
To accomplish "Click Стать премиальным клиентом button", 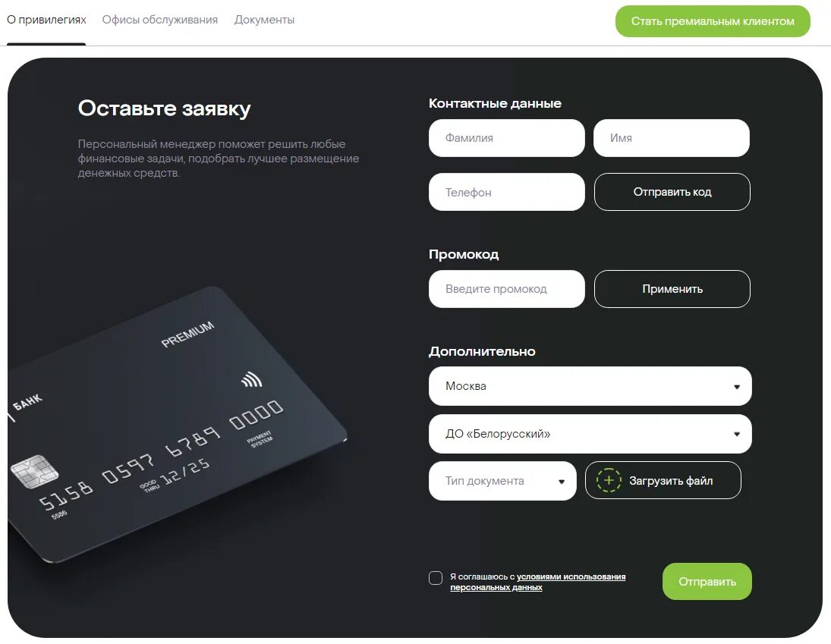I will [x=713, y=21].
